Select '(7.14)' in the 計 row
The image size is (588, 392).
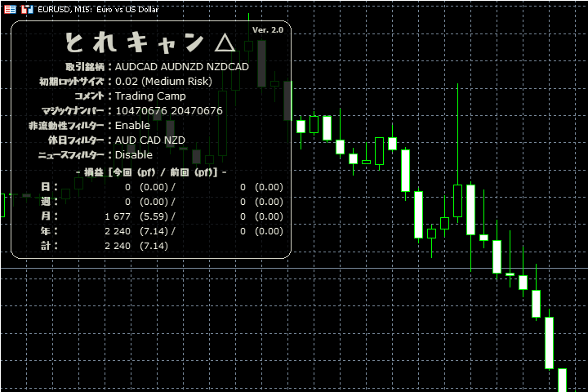click(x=154, y=246)
